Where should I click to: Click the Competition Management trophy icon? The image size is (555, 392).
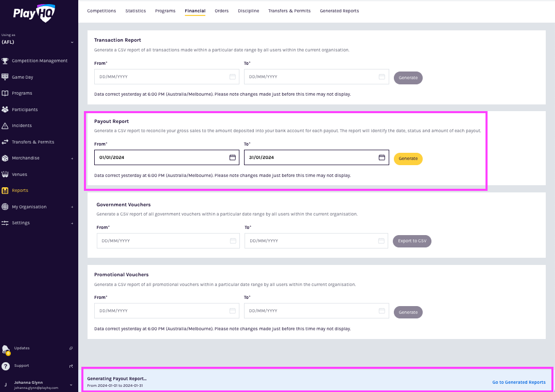coord(5,61)
